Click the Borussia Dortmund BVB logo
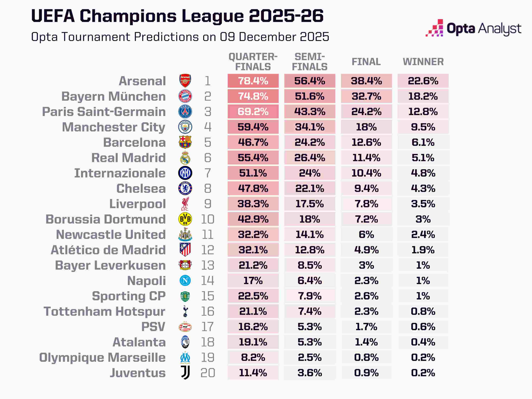 click(185, 219)
